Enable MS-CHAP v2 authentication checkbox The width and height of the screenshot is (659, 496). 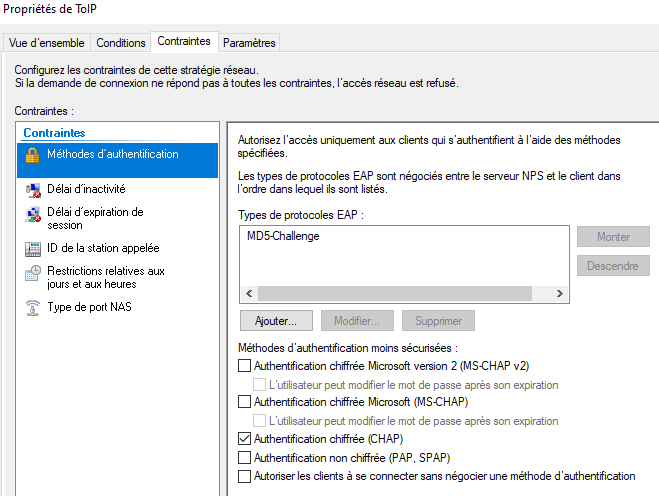[x=244, y=365]
